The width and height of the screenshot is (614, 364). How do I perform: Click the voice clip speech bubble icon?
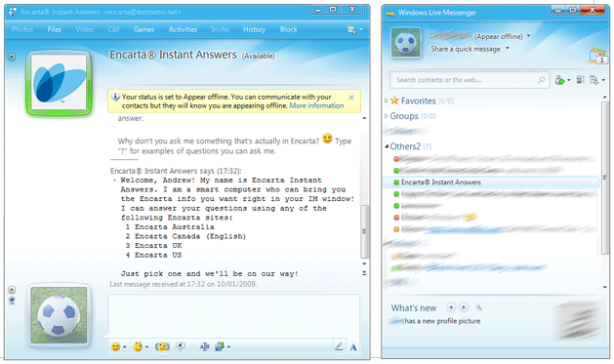181,346
